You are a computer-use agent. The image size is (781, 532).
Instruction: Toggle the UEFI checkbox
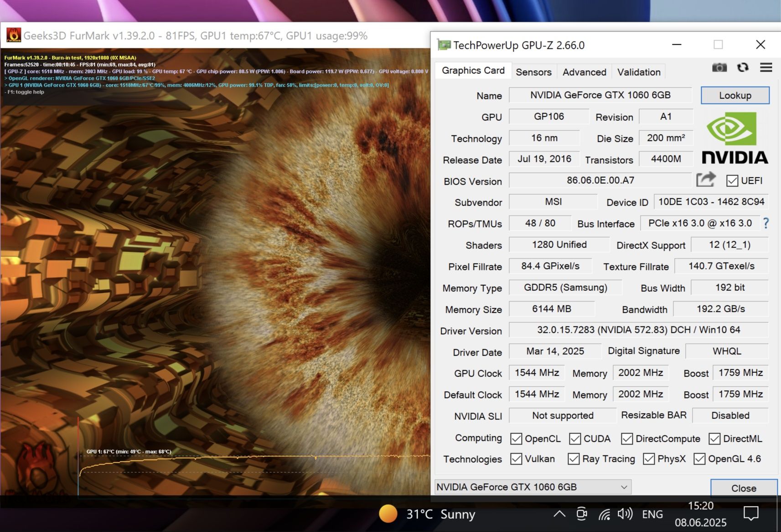(x=732, y=181)
